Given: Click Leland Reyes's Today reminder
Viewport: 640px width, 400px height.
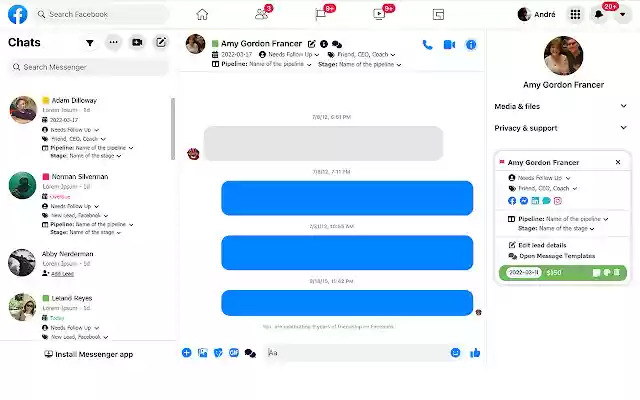Looking at the screenshot, I should tap(57, 318).
